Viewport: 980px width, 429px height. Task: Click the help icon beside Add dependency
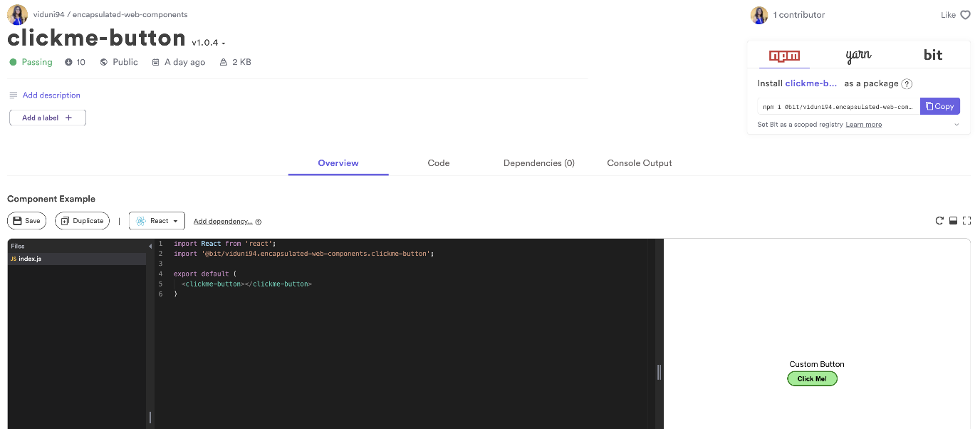(259, 222)
